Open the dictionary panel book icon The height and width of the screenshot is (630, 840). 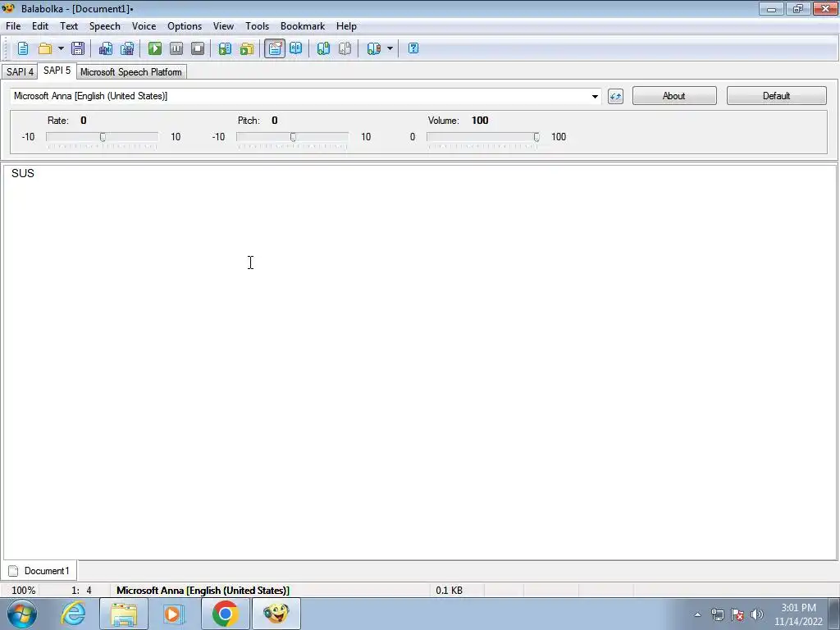pyautogui.click(x=295, y=48)
